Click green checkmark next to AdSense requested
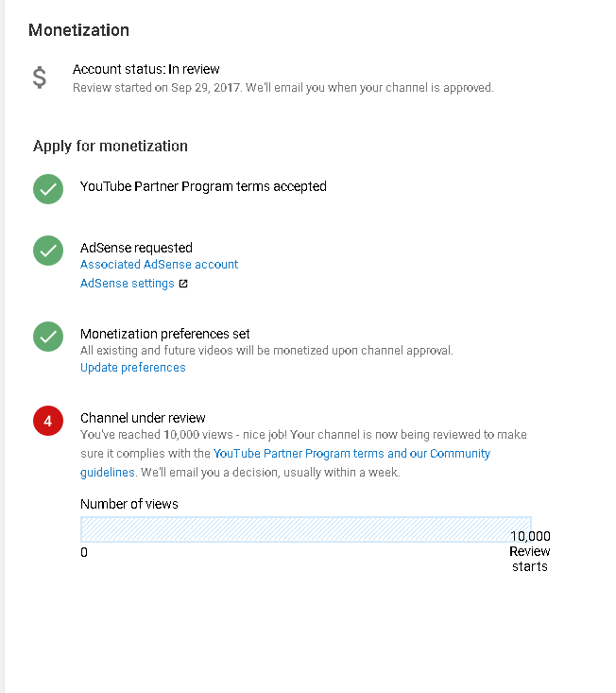Screen dimensions: 616x693 tap(48, 251)
